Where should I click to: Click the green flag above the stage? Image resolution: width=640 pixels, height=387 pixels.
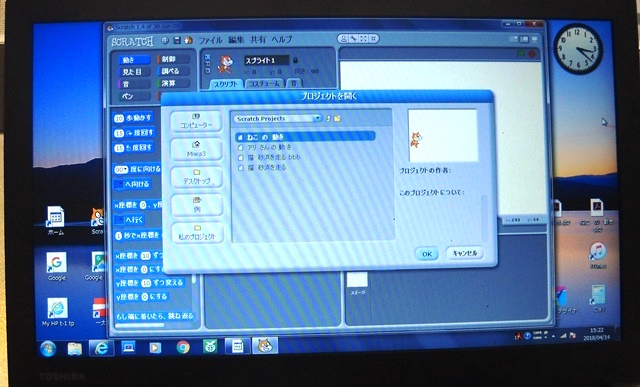click(x=521, y=53)
